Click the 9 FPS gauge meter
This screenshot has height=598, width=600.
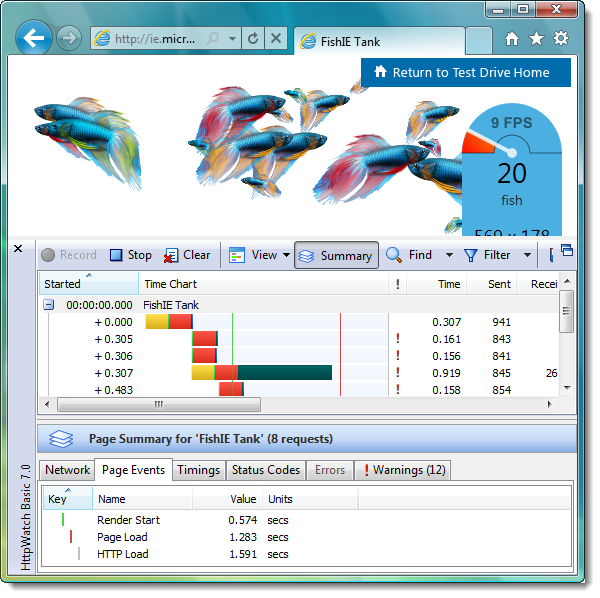[512, 132]
